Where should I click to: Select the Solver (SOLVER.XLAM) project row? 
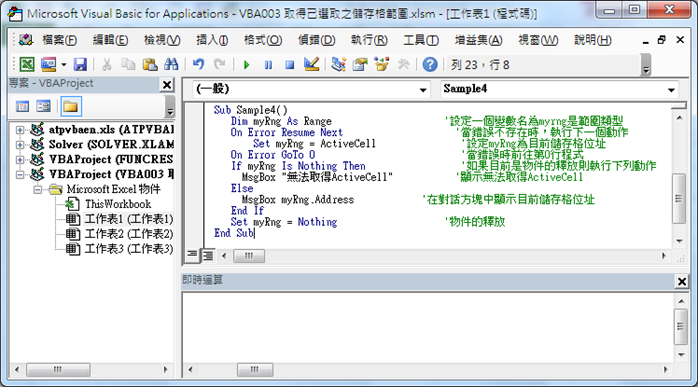point(111,144)
